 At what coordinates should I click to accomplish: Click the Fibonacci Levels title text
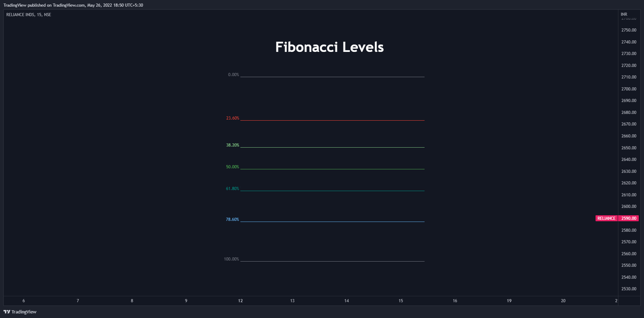(329, 47)
